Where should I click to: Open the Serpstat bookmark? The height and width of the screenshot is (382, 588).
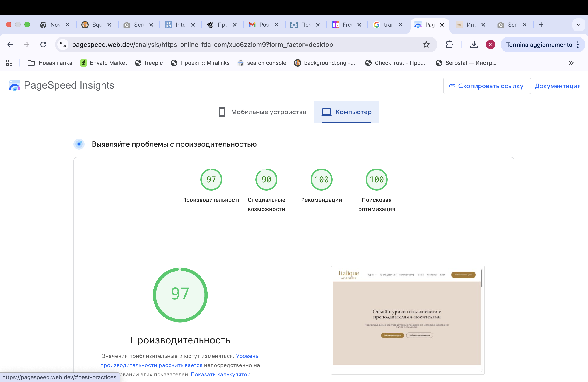point(466,63)
